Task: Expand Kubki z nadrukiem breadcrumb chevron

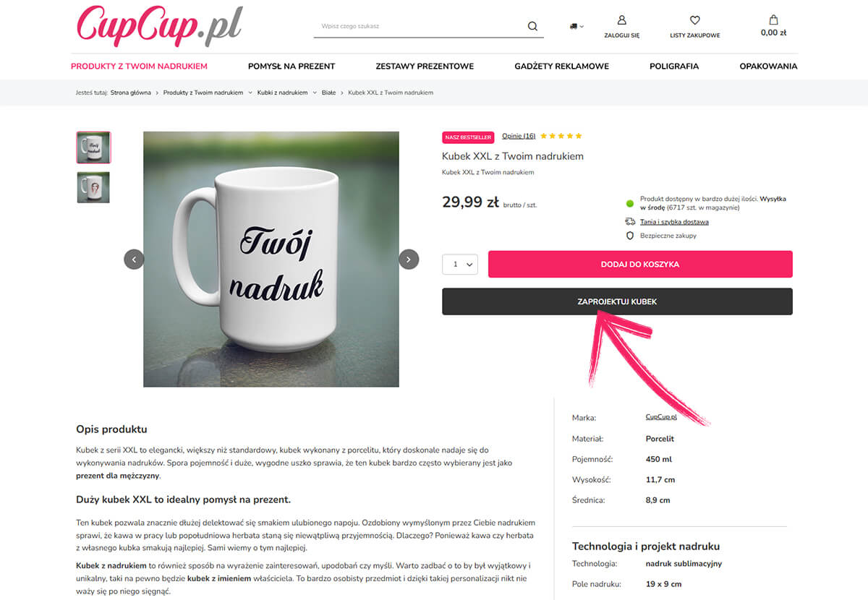Action: pyautogui.click(x=315, y=93)
